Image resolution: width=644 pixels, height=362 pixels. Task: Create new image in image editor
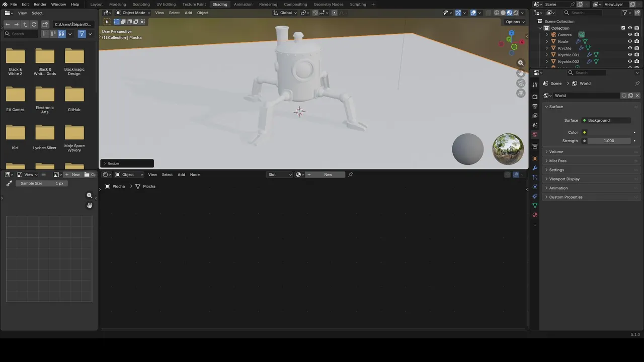tap(72, 174)
